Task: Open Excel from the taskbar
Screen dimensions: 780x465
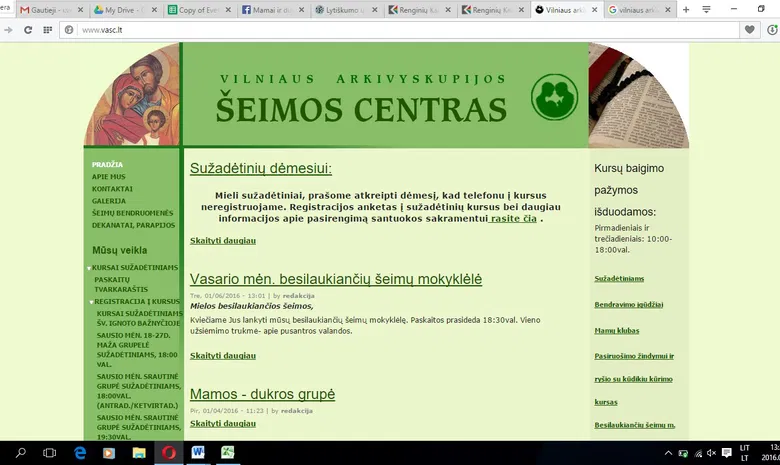Action: 228,453
